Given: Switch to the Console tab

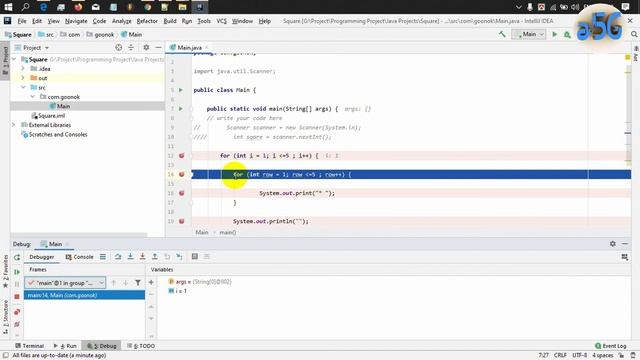Looking at the screenshot, I should click(80, 257).
